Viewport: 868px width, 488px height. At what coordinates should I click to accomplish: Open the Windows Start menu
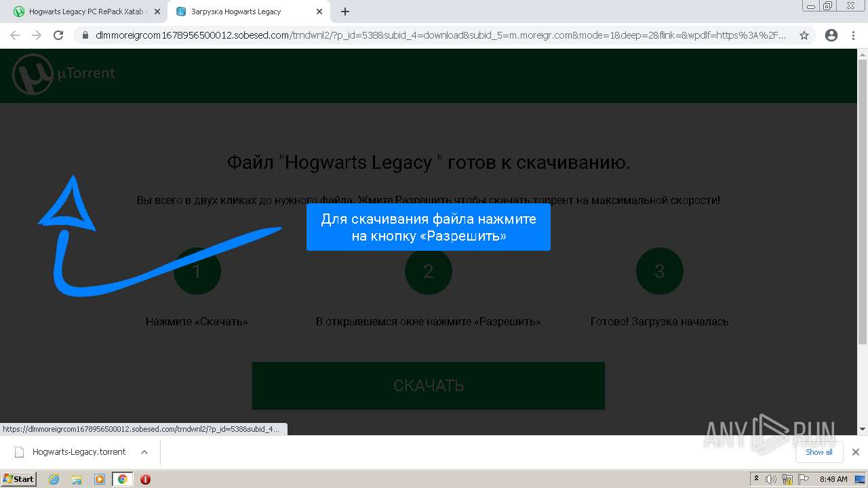pos(19,479)
